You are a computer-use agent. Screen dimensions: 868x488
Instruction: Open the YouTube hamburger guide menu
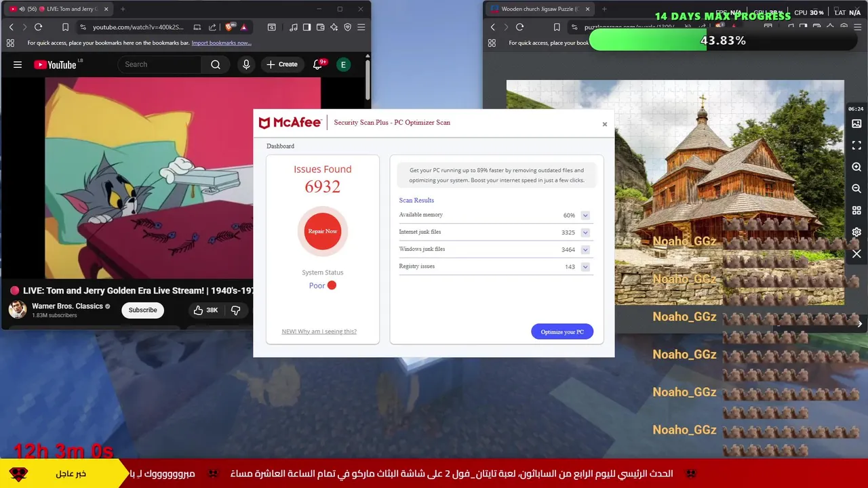[x=18, y=64]
